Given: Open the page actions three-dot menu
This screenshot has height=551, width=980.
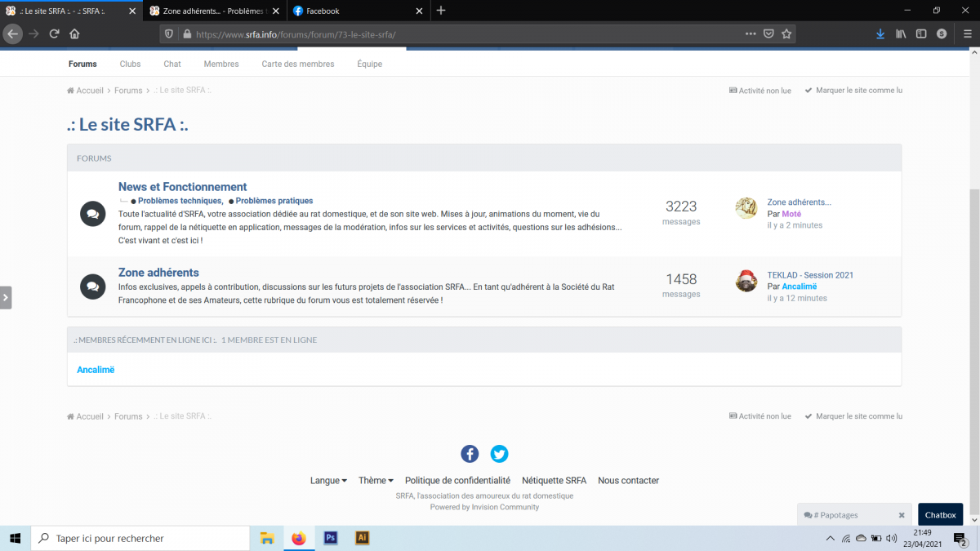Looking at the screenshot, I should [751, 33].
